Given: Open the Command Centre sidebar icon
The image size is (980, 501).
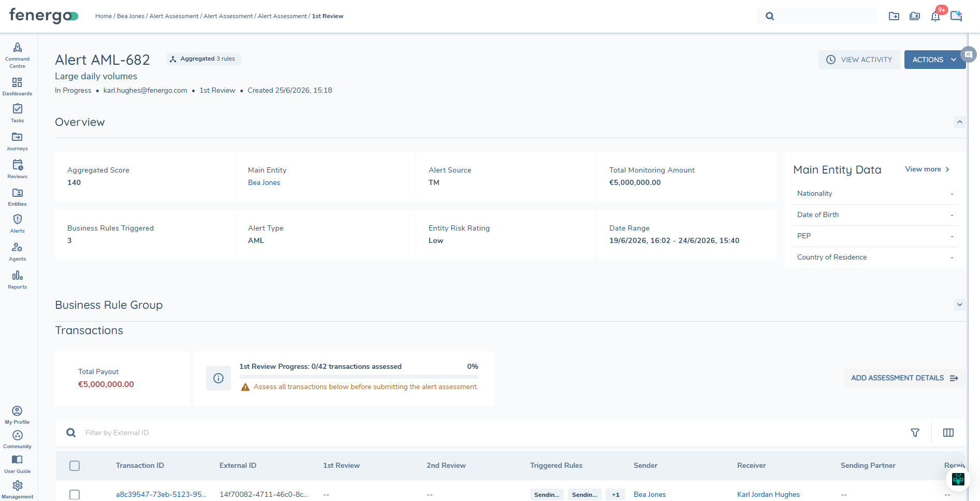Looking at the screenshot, I should point(18,55).
